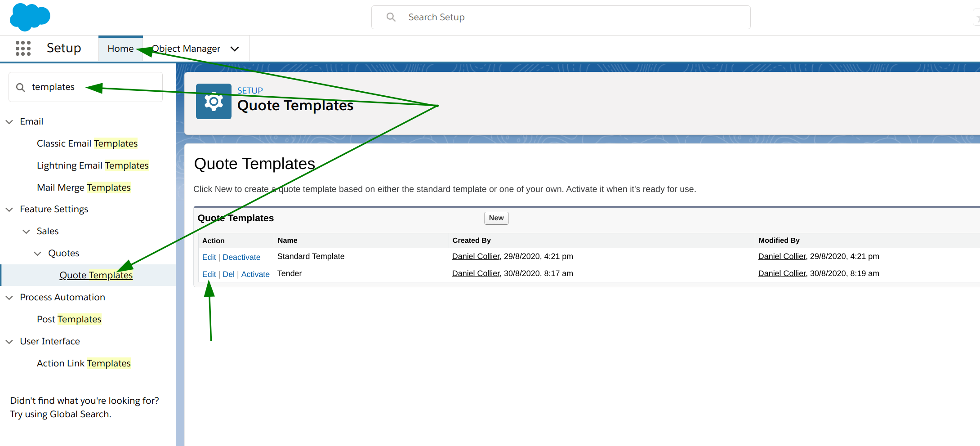This screenshot has width=980, height=446.
Task: Collapse the Sales subsection
Action: pyautogui.click(x=27, y=232)
